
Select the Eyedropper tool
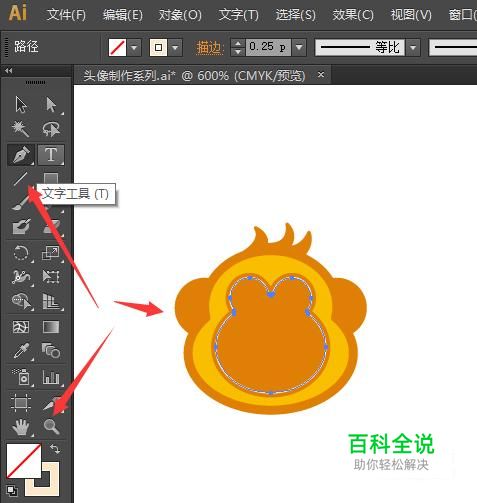click(21, 351)
